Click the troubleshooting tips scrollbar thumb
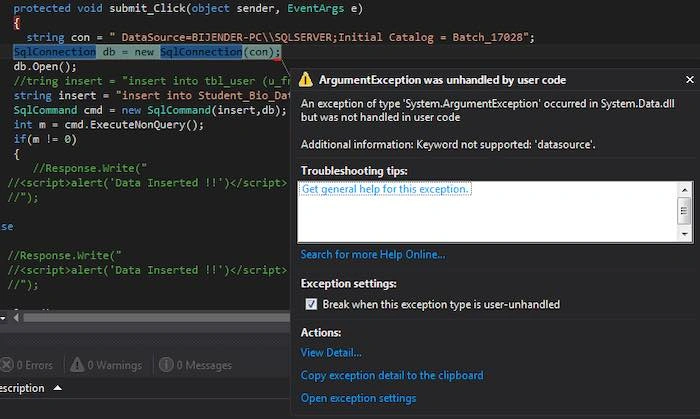The height and width of the screenshot is (419, 700). [684, 211]
